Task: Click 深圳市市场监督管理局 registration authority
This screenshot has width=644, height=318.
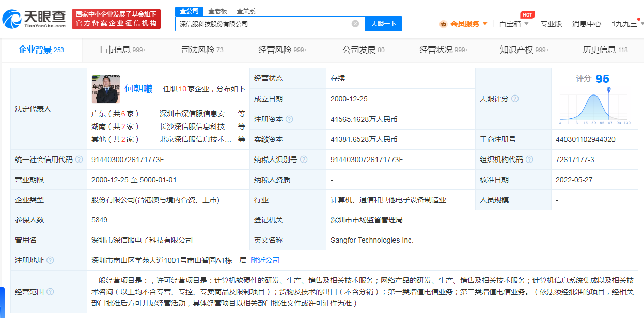Action: tap(367, 220)
